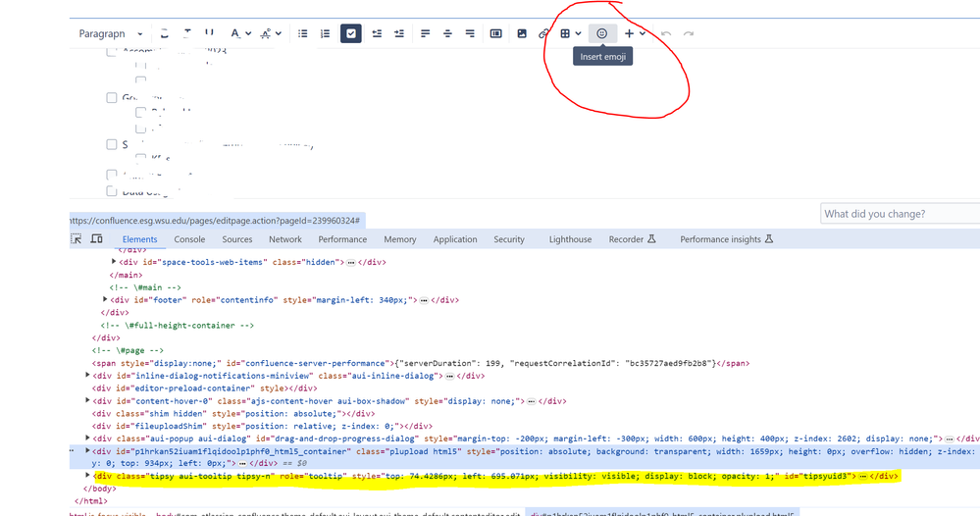Switch to the Console tab
980x516 pixels.
189,239
